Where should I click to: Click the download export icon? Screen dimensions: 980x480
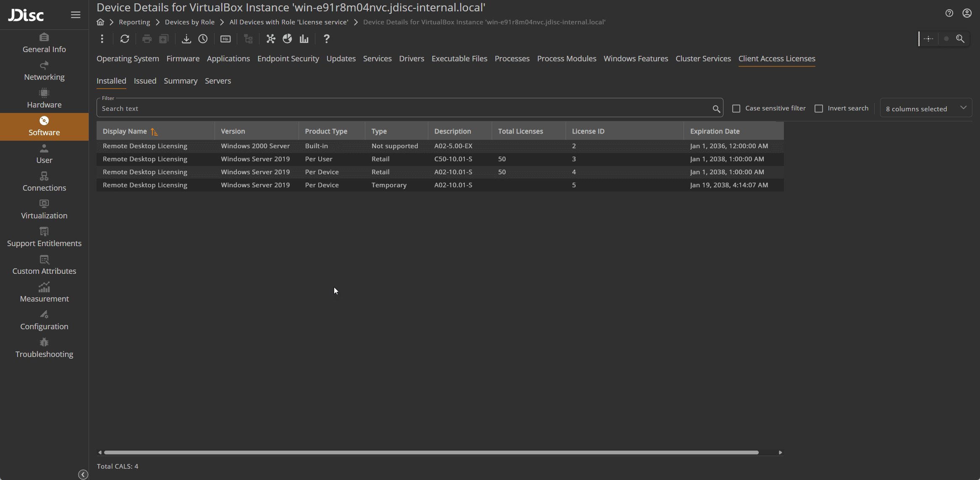tap(186, 39)
